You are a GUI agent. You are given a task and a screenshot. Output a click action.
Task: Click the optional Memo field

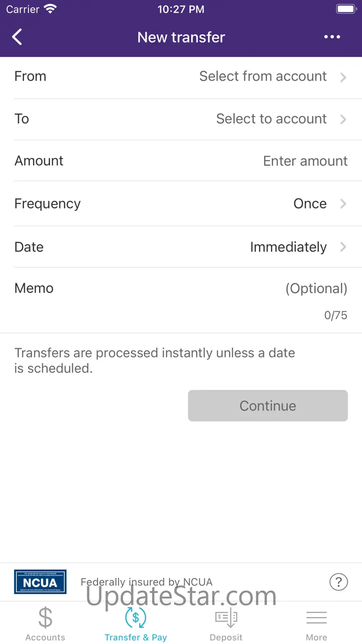point(316,288)
